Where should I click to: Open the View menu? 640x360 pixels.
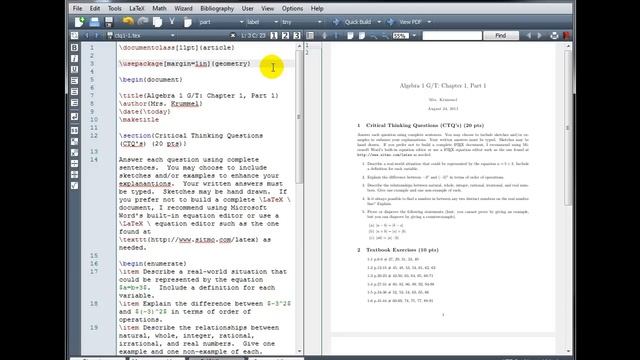[x=267, y=9]
